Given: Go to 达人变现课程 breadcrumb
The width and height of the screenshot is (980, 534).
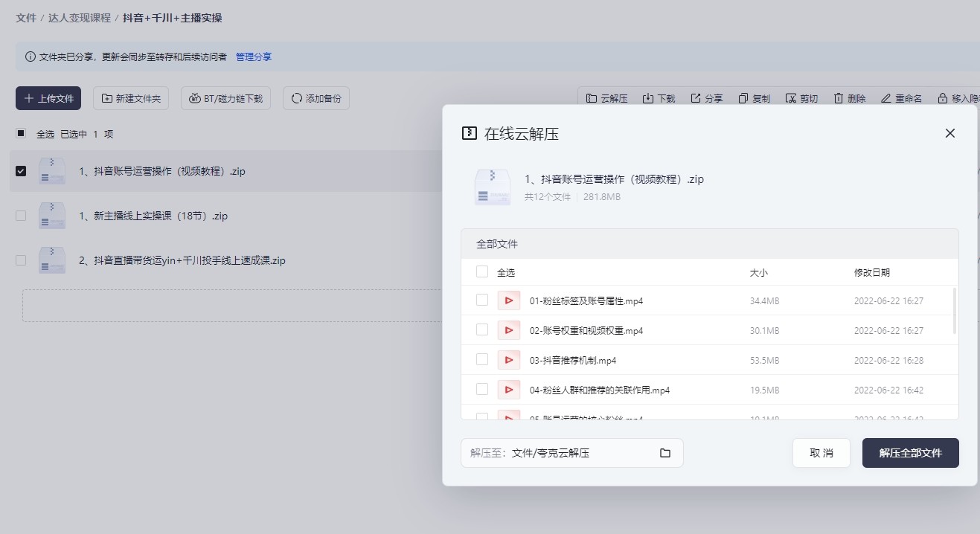Looking at the screenshot, I should [x=80, y=17].
